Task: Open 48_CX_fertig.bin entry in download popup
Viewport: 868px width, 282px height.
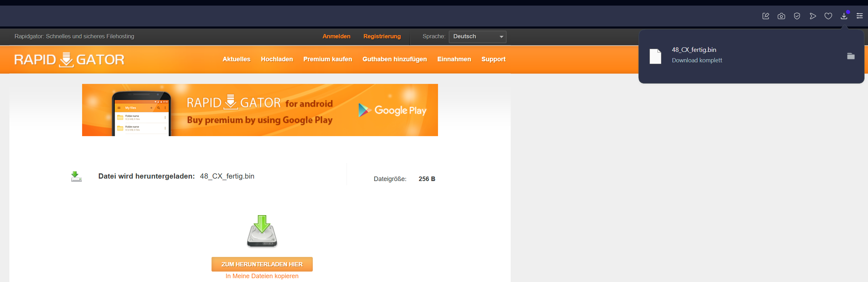Action: [751, 56]
